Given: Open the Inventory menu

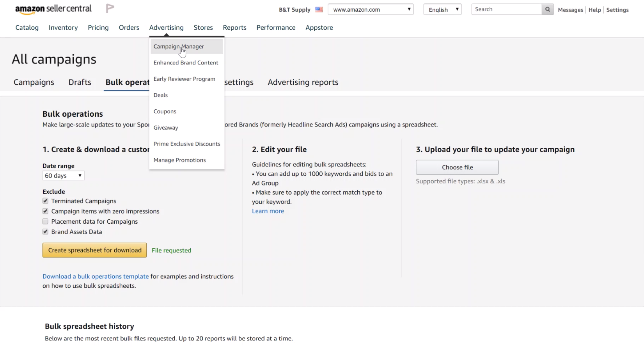Looking at the screenshot, I should point(63,27).
